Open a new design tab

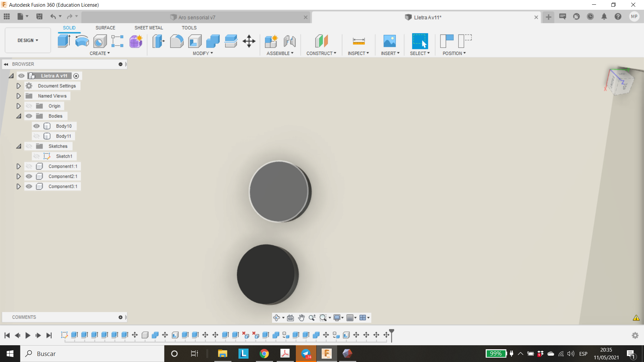(x=548, y=17)
